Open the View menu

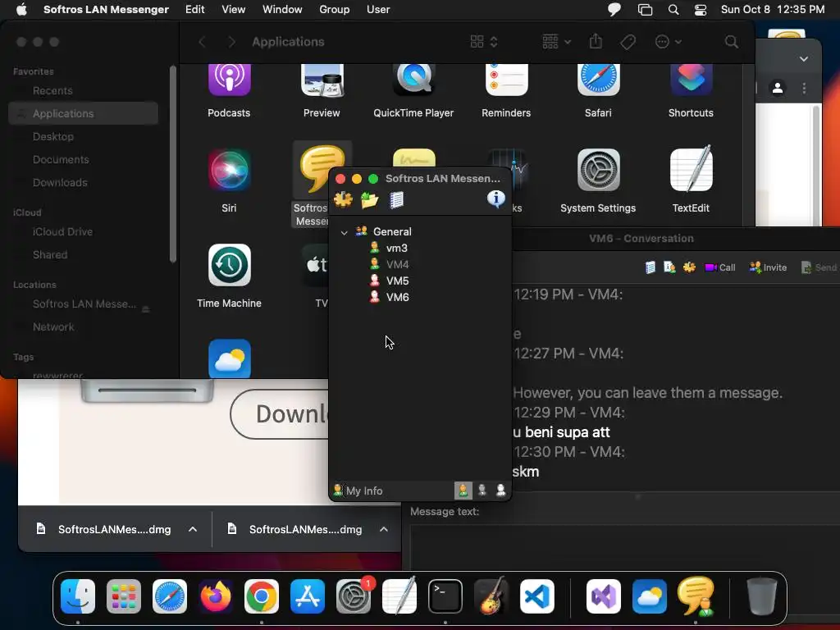(234, 9)
